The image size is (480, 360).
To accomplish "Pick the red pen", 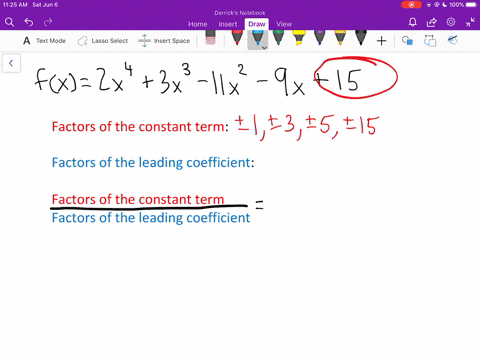I will click(x=237, y=38).
